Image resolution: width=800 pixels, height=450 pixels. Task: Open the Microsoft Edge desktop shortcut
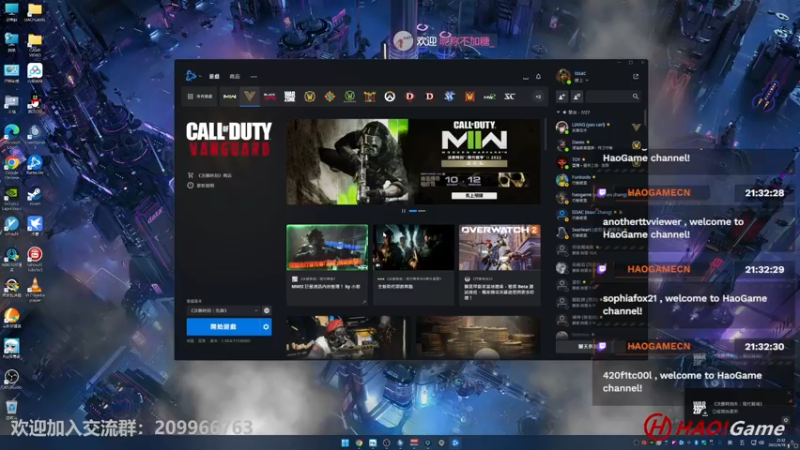tap(12, 135)
